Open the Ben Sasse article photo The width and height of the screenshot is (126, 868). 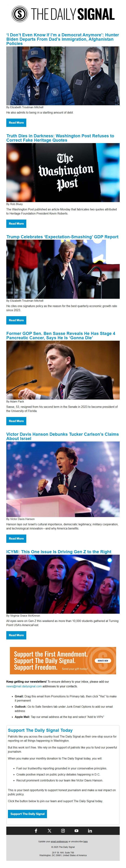pos(63,370)
